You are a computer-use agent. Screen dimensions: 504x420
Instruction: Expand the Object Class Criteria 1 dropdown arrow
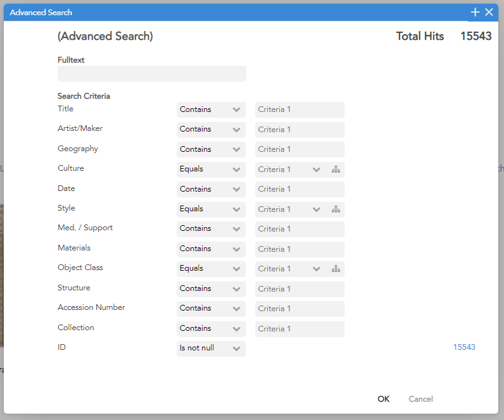pyautogui.click(x=317, y=269)
